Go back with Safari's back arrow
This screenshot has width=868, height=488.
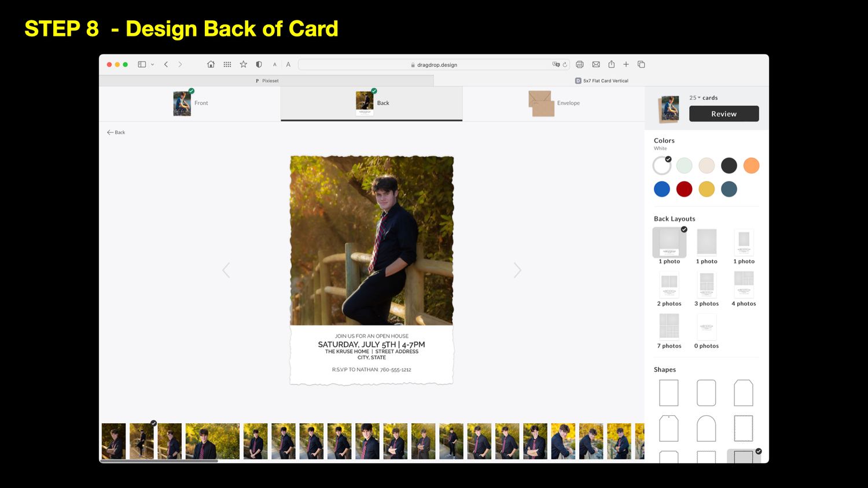point(166,64)
